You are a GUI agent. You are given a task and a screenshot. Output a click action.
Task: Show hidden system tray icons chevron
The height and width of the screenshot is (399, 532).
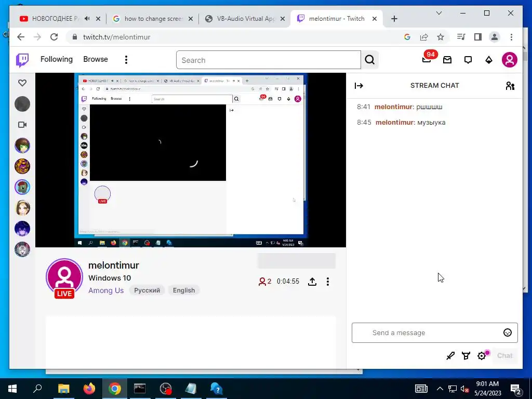[440, 389]
